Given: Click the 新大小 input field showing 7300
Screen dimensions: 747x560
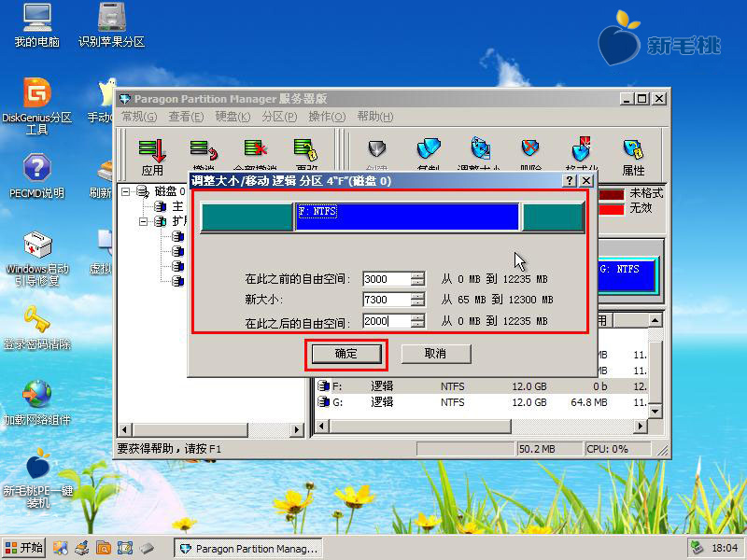Looking at the screenshot, I should 387,300.
